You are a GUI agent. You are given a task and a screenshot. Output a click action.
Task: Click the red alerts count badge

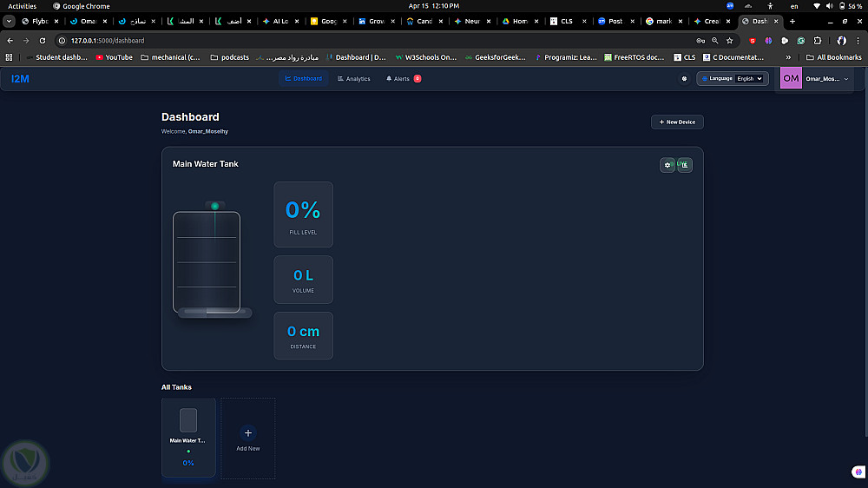pyautogui.click(x=418, y=79)
